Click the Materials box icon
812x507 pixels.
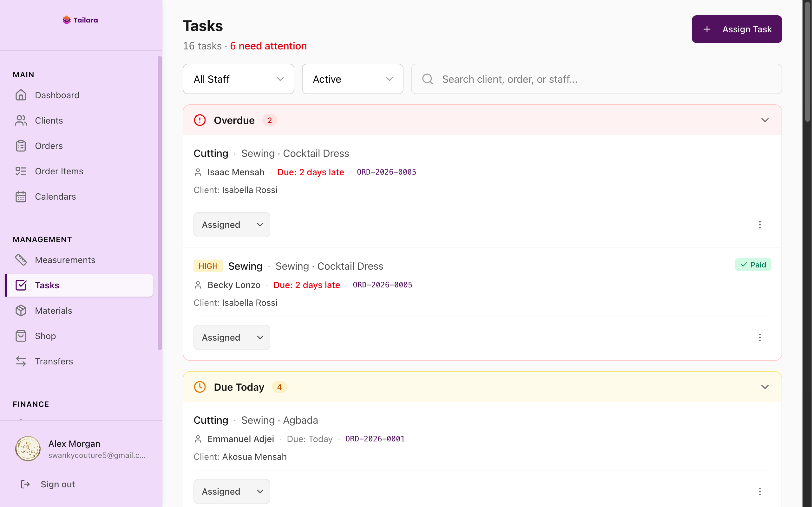coord(21,310)
